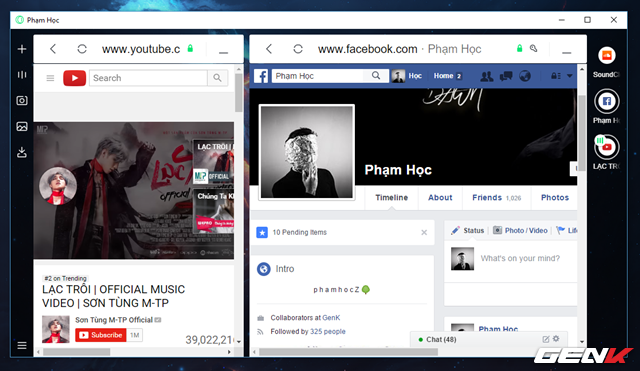
Task: Switch to the Timeline tab
Action: (391, 198)
